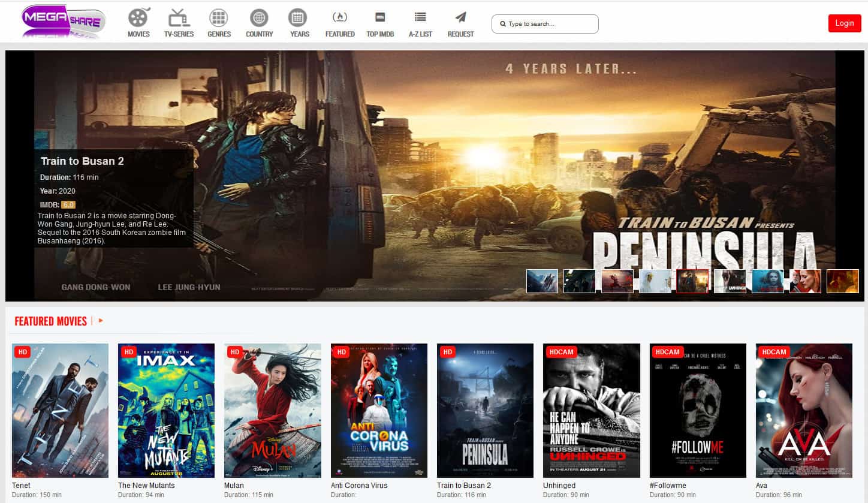The image size is (868, 503).
Task: Click the Unhinged title link
Action: click(559, 485)
